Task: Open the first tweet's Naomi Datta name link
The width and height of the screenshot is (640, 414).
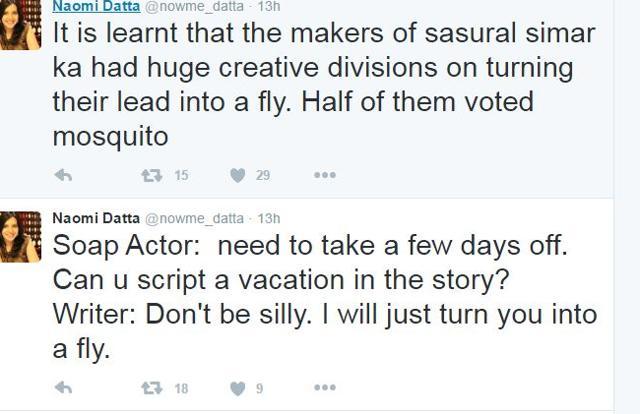Action: point(96,6)
